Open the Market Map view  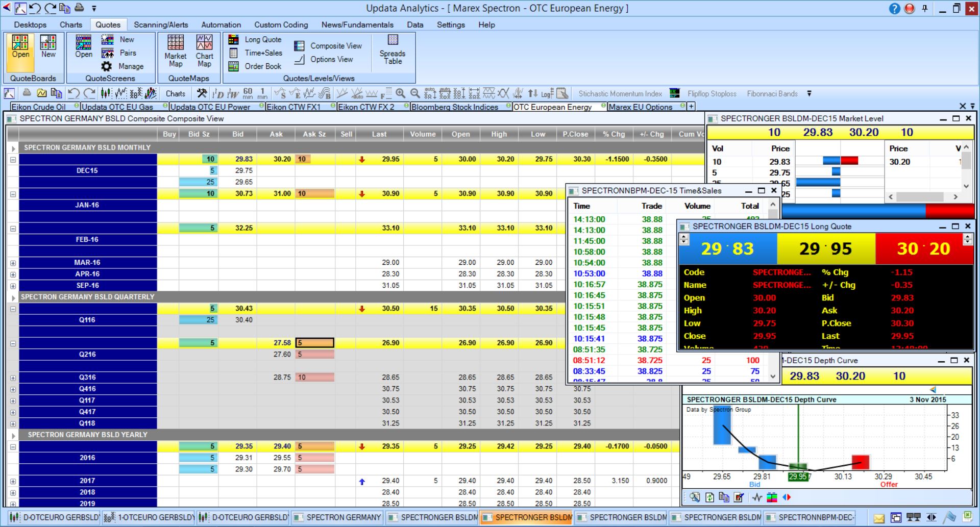pos(175,51)
